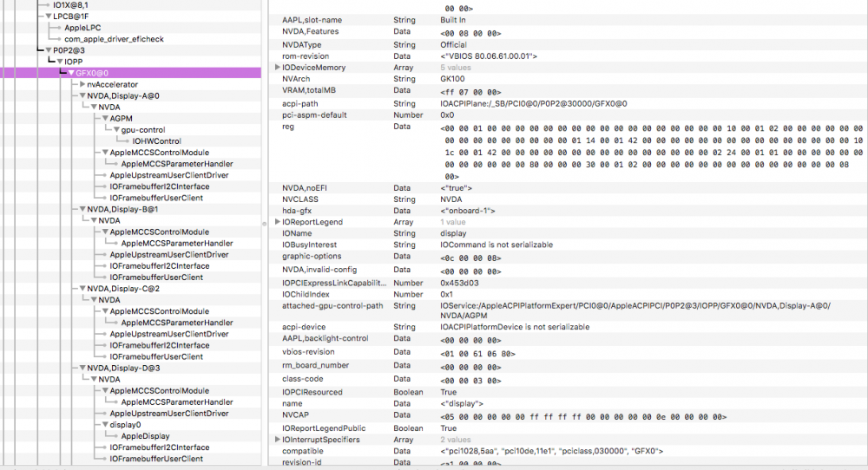Select com_apple_driver_eficheck entry

tap(114, 39)
